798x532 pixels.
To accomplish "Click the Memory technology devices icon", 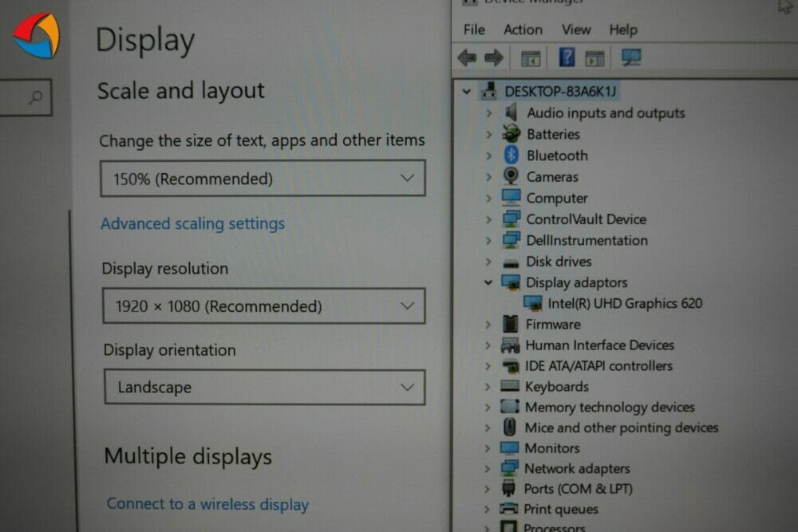I will 509,406.
